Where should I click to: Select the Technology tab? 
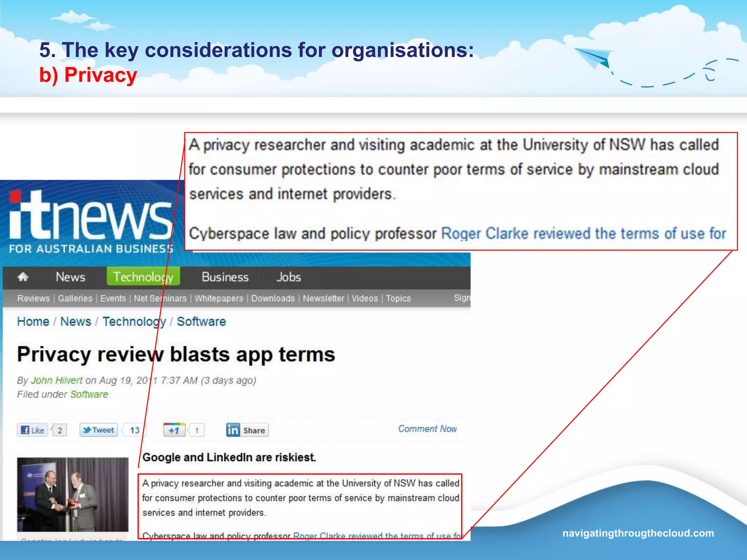point(143,277)
